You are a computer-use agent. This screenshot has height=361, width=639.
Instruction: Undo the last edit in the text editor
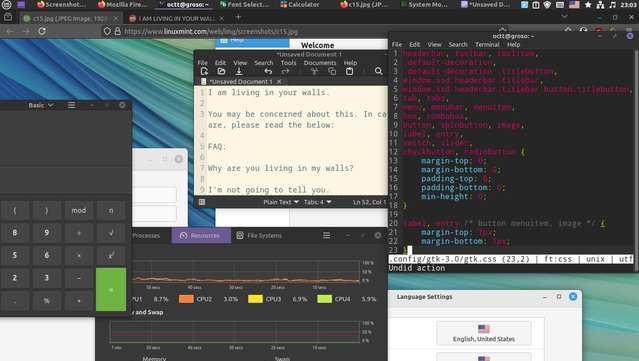click(268, 71)
